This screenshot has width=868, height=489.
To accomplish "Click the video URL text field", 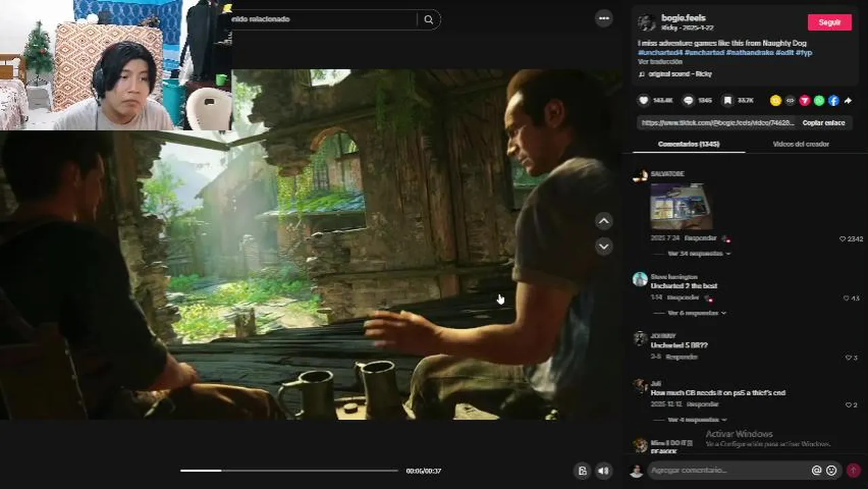I will [x=717, y=123].
